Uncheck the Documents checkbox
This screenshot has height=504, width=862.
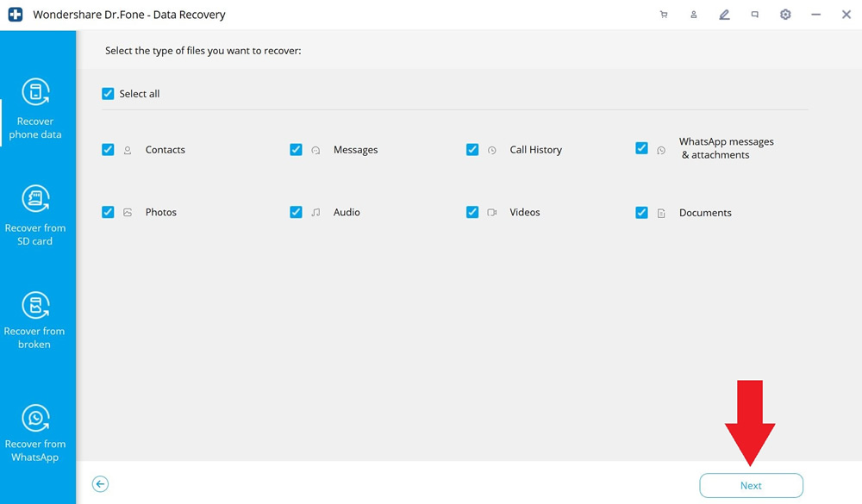641,213
